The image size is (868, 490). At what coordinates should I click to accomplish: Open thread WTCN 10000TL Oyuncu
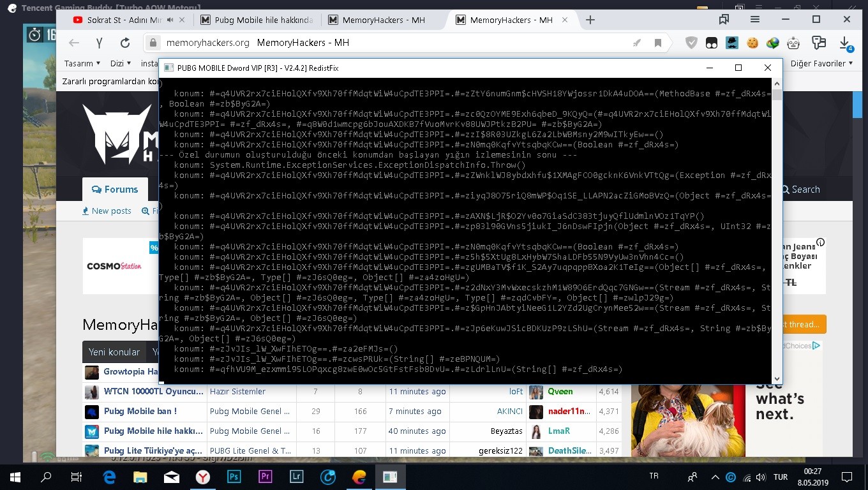pos(154,391)
